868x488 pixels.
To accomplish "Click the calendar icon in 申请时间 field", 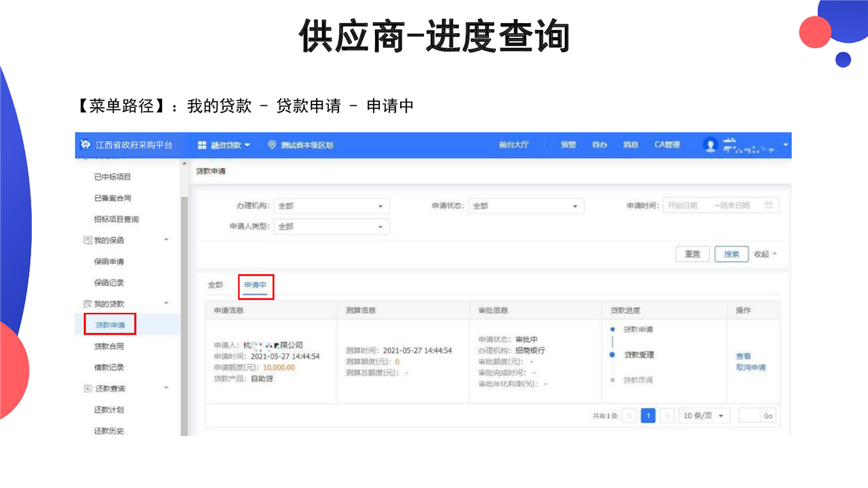I will coord(768,206).
